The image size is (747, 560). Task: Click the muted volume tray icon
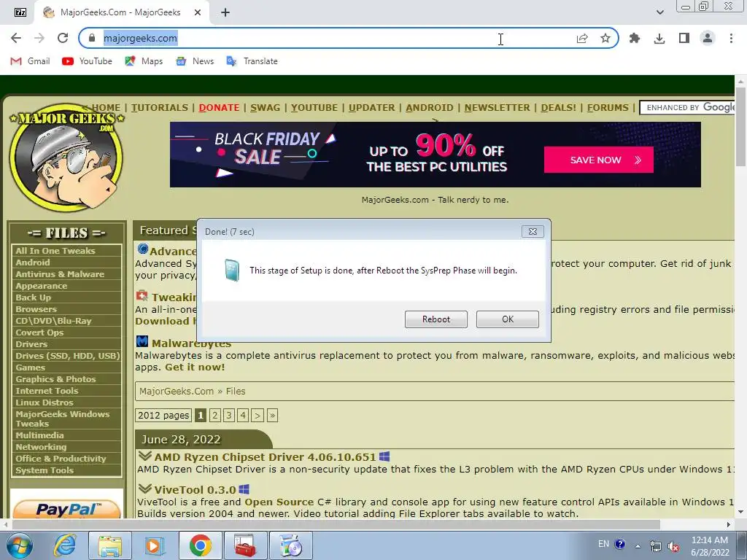673,547
